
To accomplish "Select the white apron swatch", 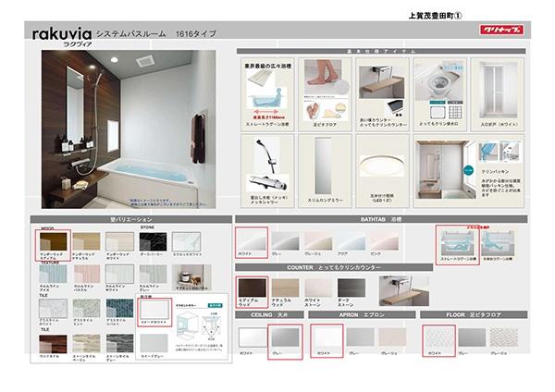I will pyautogui.click(x=327, y=337).
